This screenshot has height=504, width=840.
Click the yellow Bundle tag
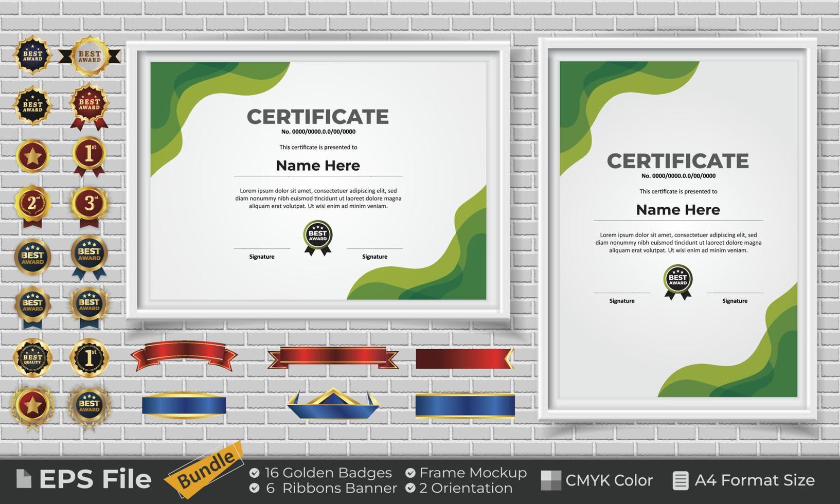[204, 470]
